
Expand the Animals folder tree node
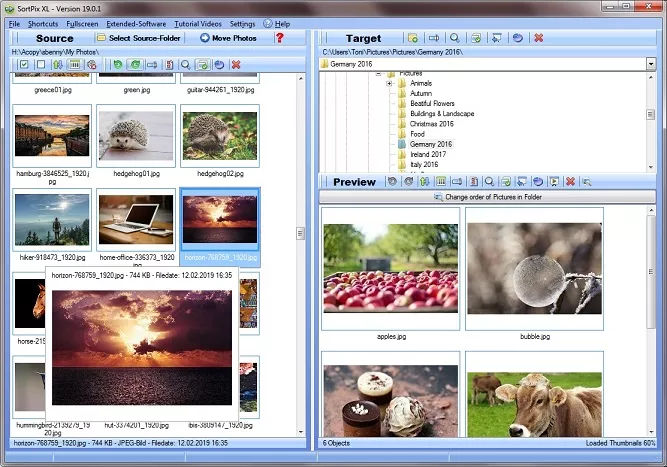point(389,84)
